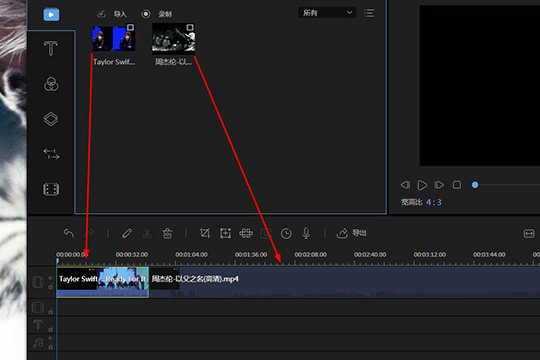Start voiceover with microphone icon
Screen dimensions: 540x360
[306, 233]
